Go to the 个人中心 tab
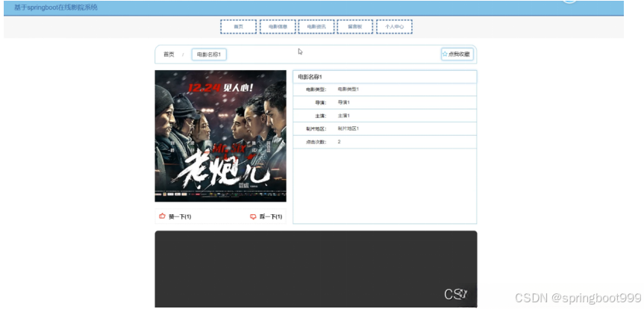The width and height of the screenshot is (644, 309). [x=394, y=27]
